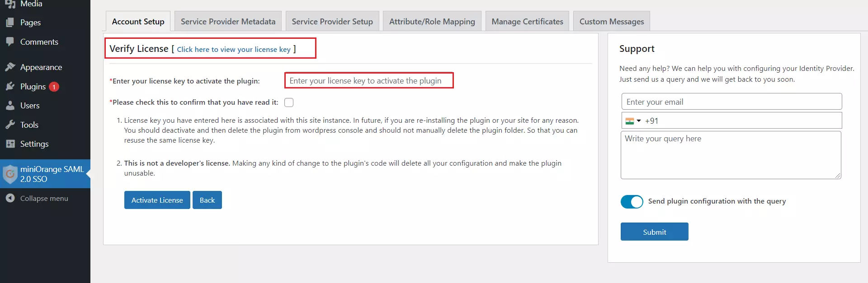Click "This is not a developer's license" text
The width and height of the screenshot is (868, 283).
point(177,163)
